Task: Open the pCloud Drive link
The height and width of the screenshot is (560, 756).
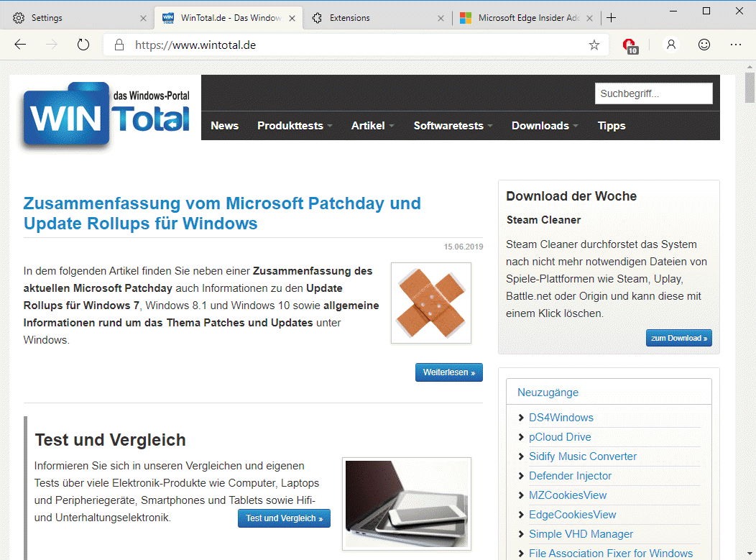Action: coord(560,437)
